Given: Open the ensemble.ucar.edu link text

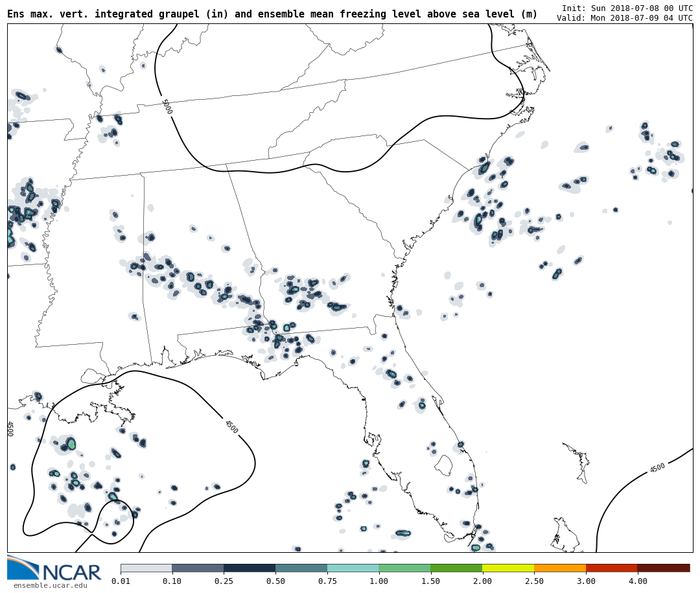Looking at the screenshot, I should pos(50,586).
